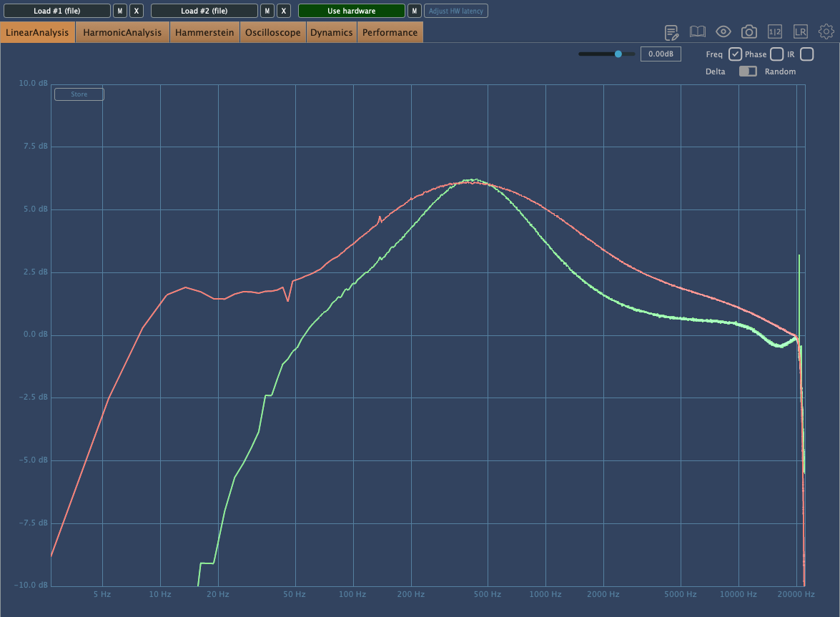Open the Oscilloscope tab

272,32
